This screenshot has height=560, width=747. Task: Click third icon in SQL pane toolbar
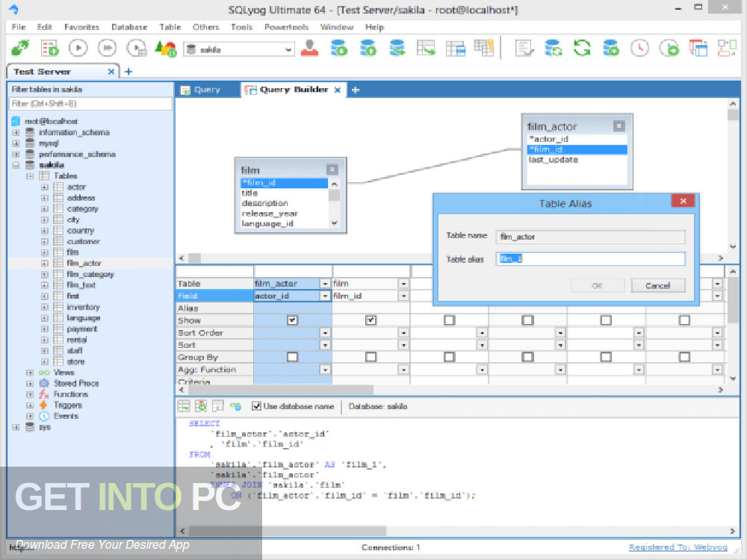218,406
